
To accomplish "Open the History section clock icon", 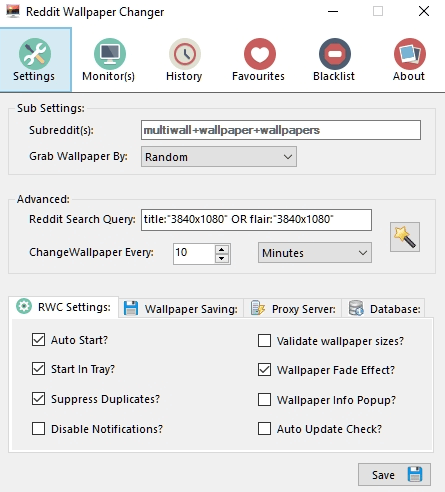I will click(184, 54).
